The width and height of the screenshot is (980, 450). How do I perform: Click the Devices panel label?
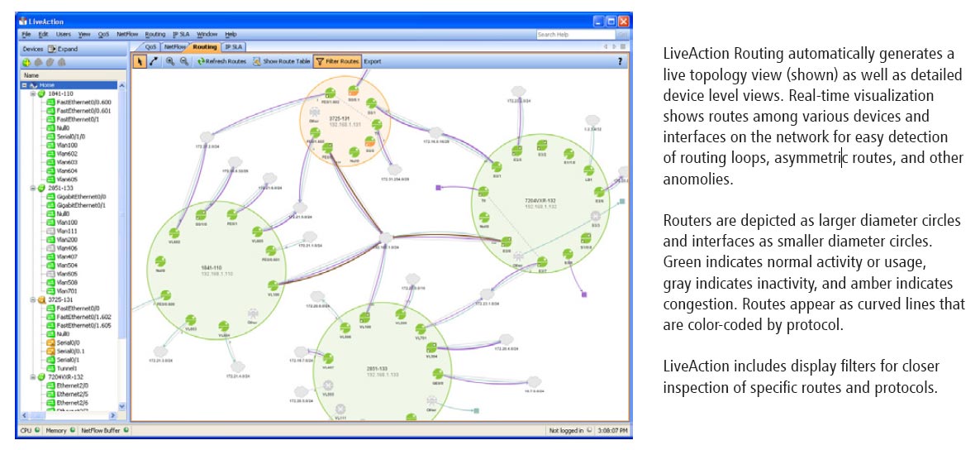[33, 48]
